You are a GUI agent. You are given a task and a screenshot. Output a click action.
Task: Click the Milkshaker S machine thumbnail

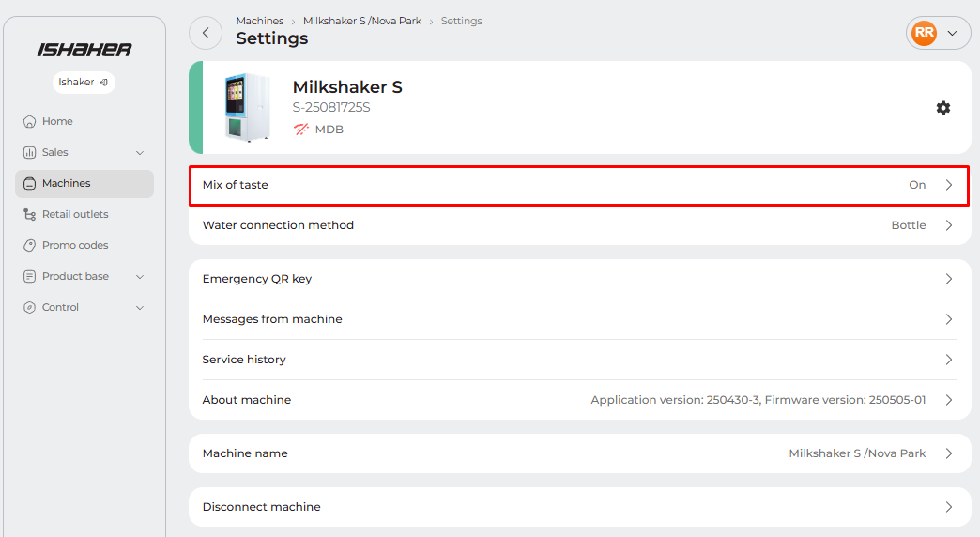pyautogui.click(x=247, y=108)
